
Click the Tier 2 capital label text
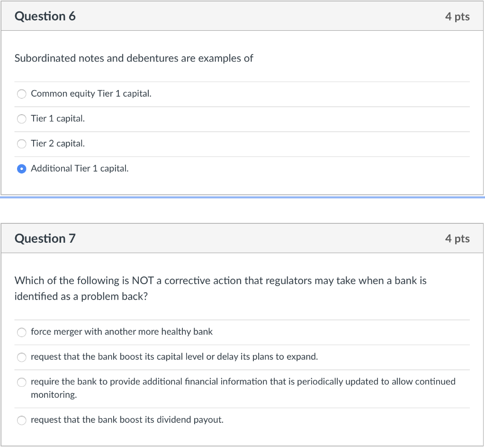point(58,144)
